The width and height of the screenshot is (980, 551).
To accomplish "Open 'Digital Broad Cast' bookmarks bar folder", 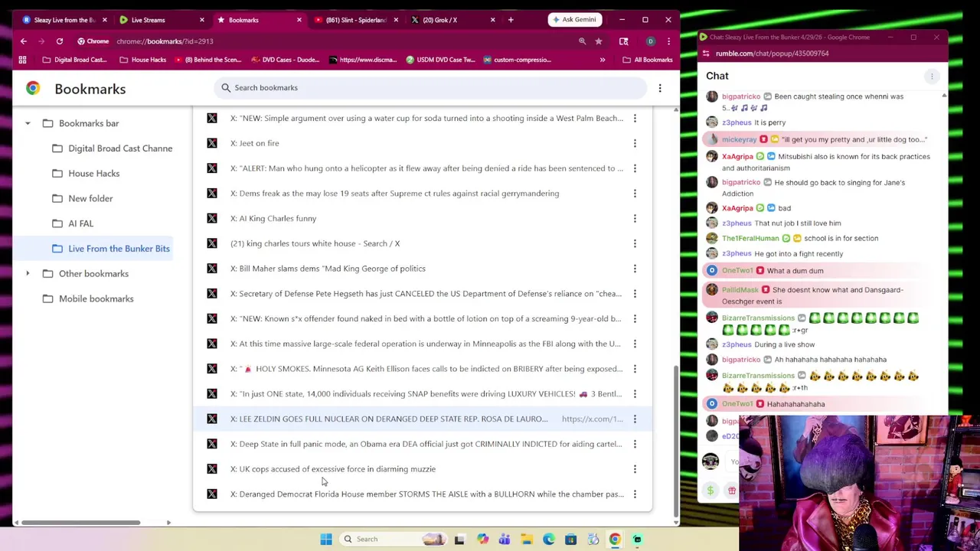I will point(74,60).
